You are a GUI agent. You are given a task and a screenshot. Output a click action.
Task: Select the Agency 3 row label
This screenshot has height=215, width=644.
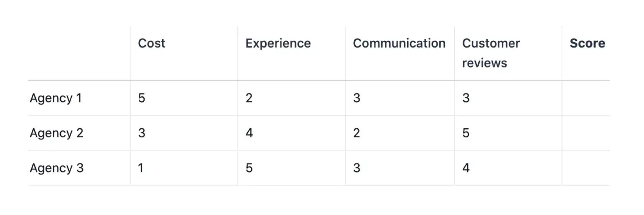[56, 168]
